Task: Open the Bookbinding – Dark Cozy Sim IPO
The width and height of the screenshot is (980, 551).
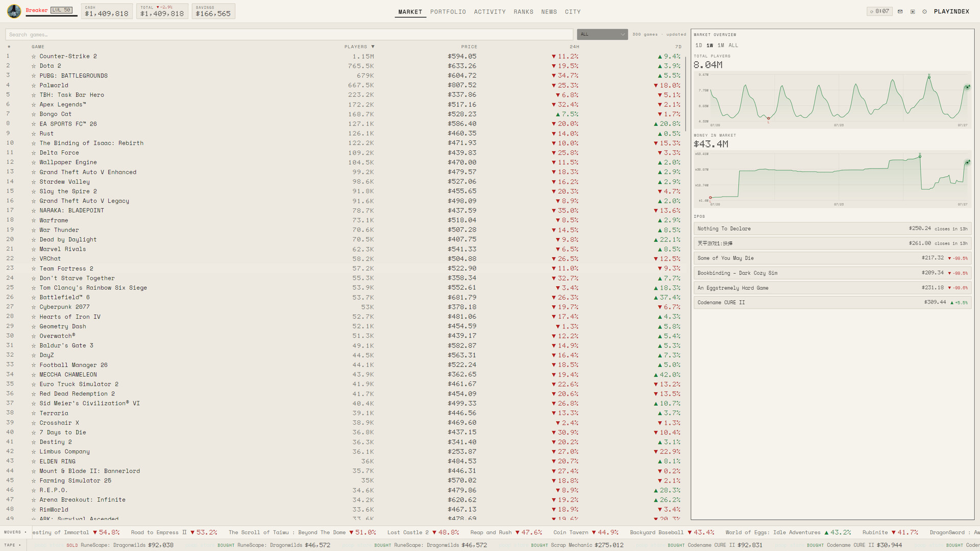Action: 832,273
